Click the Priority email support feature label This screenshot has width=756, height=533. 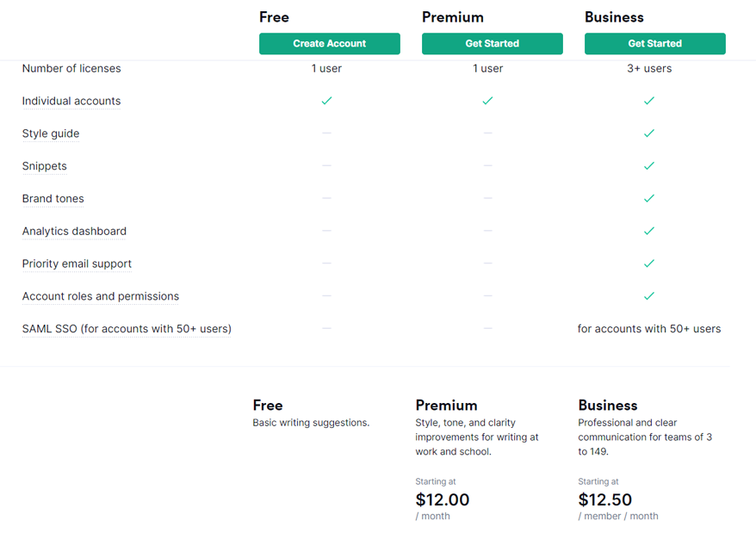(x=77, y=263)
